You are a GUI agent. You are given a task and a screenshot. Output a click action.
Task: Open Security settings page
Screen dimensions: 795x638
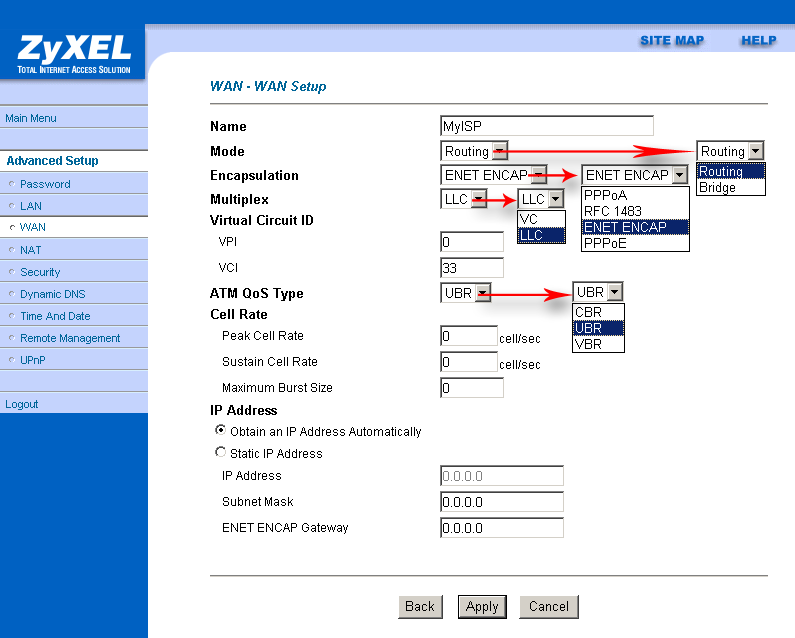pyautogui.click(x=40, y=272)
